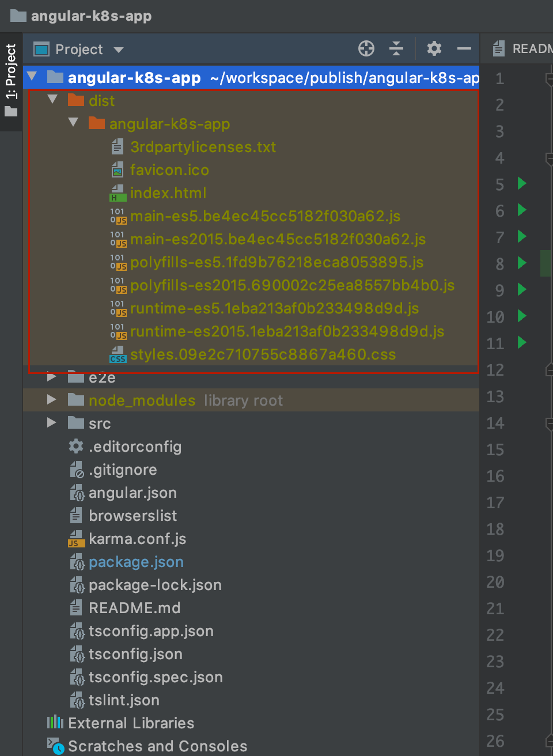Select tsconfig.app.json file
The height and width of the screenshot is (756, 553).
pyautogui.click(x=151, y=631)
